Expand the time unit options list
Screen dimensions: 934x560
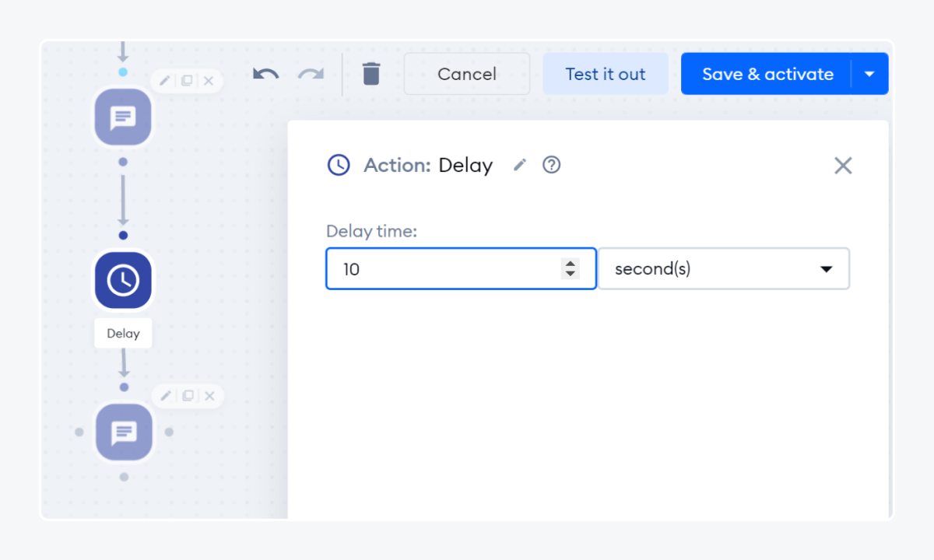[826, 268]
